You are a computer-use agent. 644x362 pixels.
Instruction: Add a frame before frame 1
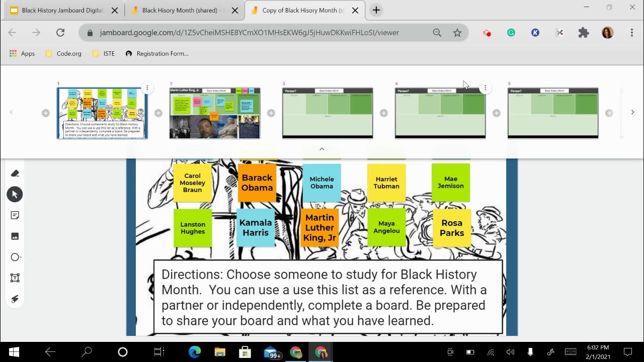[x=45, y=113]
